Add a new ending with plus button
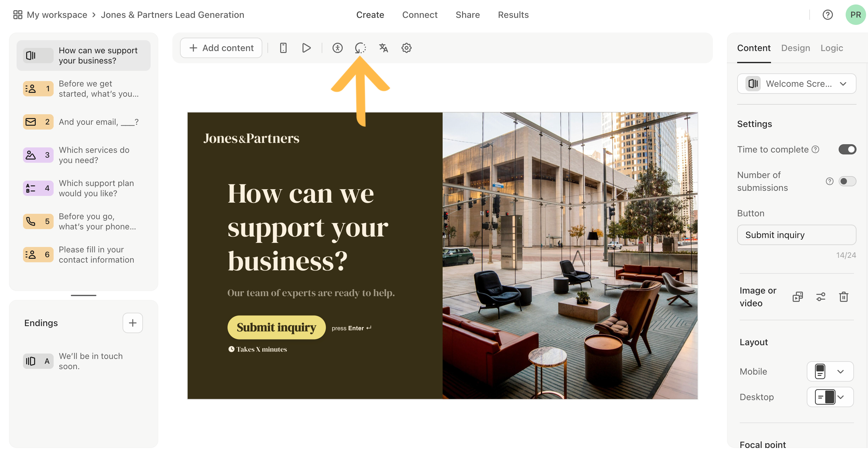 pyautogui.click(x=132, y=323)
